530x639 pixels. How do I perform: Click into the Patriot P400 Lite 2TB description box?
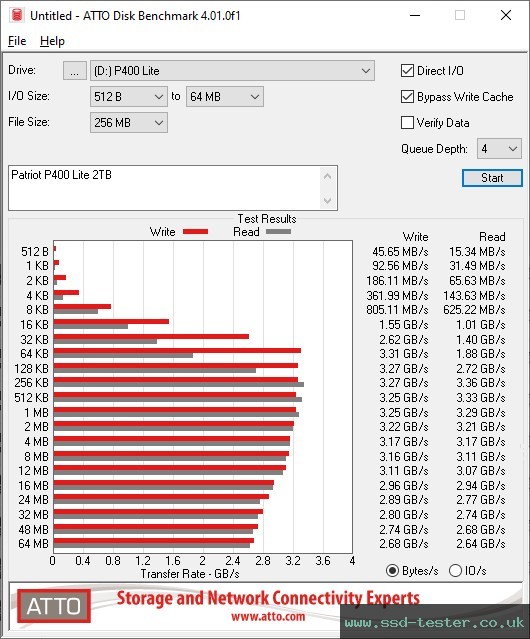(x=164, y=188)
